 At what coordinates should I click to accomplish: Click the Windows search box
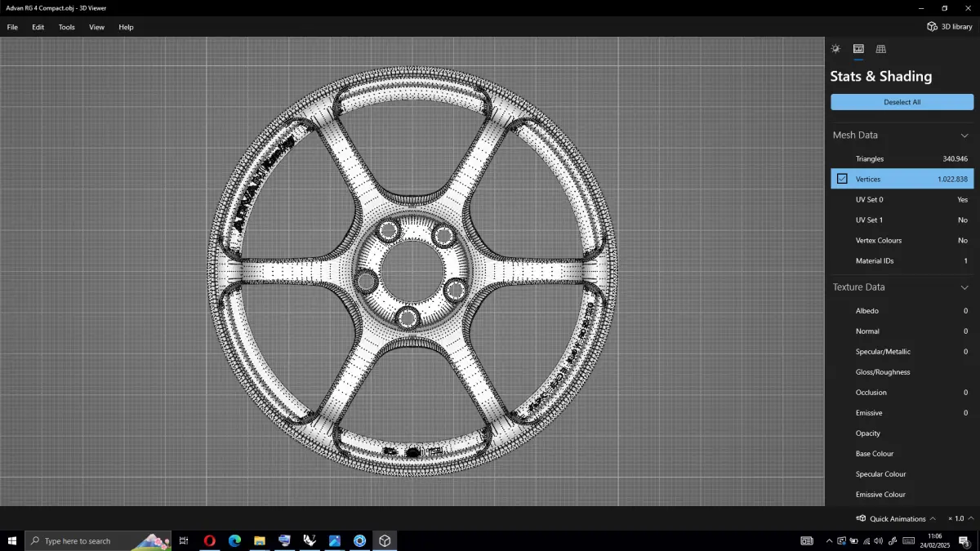(98, 540)
